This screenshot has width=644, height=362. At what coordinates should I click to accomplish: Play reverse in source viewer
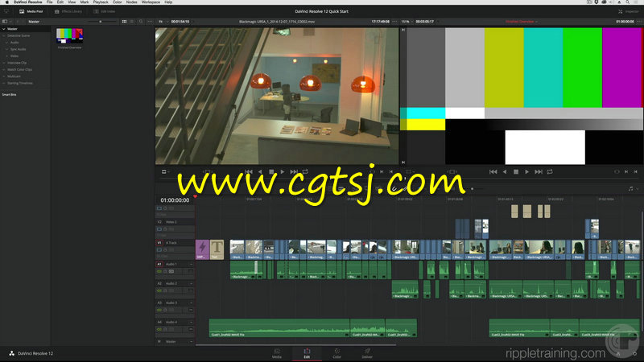[260, 172]
